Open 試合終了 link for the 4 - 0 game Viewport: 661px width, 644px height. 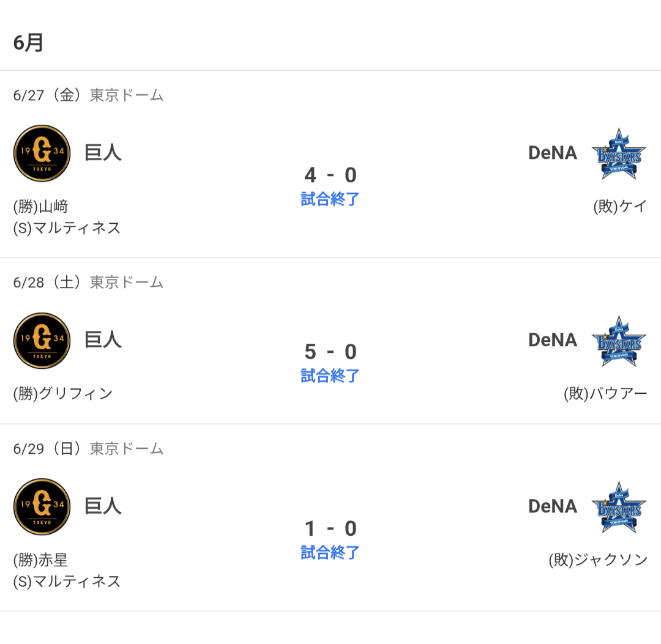[330, 199]
